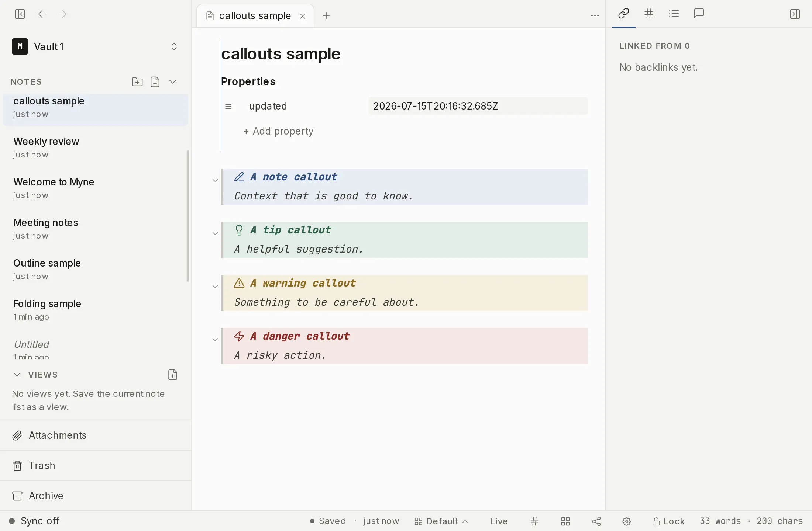812x531 pixels.
Task: Click the hash icon in status bar
Action: 534,521
